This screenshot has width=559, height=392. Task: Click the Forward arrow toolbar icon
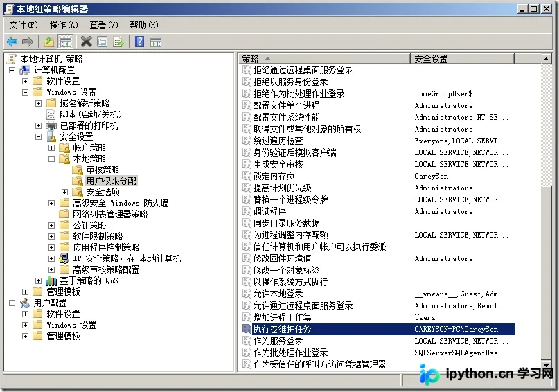[28, 42]
